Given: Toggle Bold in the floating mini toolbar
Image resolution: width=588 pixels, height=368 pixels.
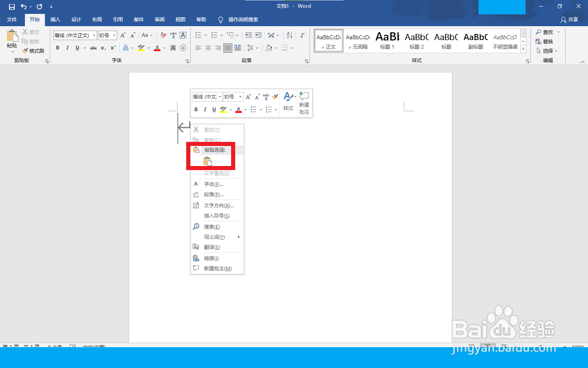Looking at the screenshot, I should click(x=196, y=110).
